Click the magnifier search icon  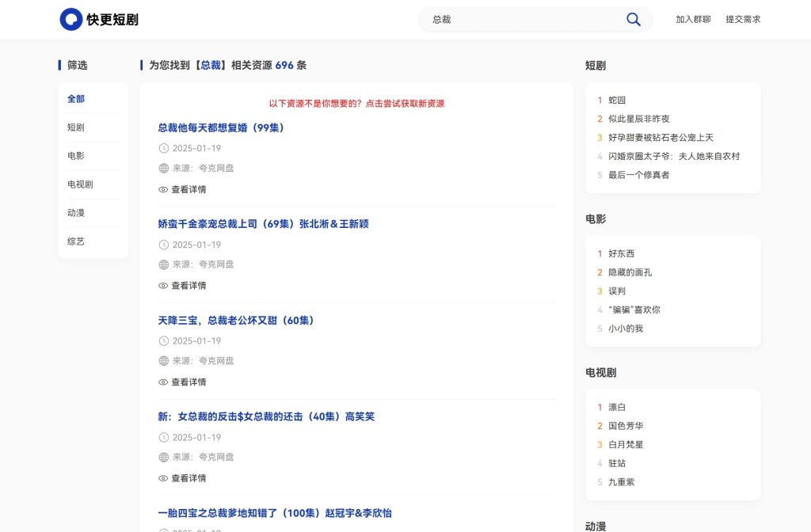[633, 20]
